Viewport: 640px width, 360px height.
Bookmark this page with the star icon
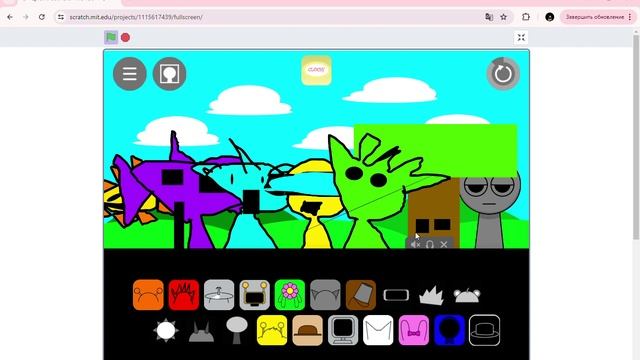504,17
